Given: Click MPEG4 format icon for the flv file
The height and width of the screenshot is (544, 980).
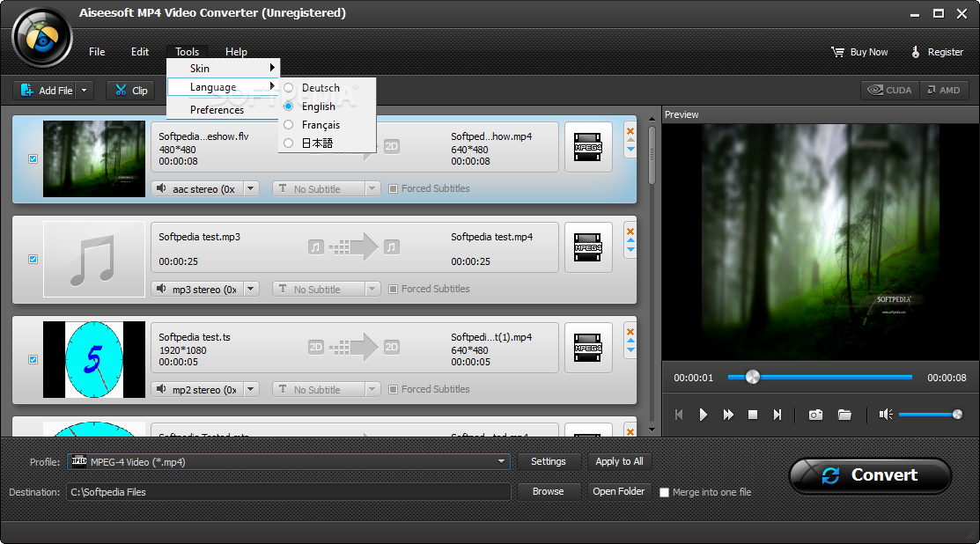Looking at the screenshot, I should pos(588,147).
